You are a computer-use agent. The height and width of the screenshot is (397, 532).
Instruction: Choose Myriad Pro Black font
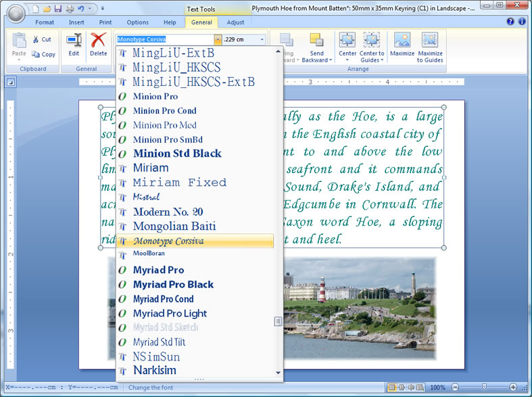(x=195, y=284)
